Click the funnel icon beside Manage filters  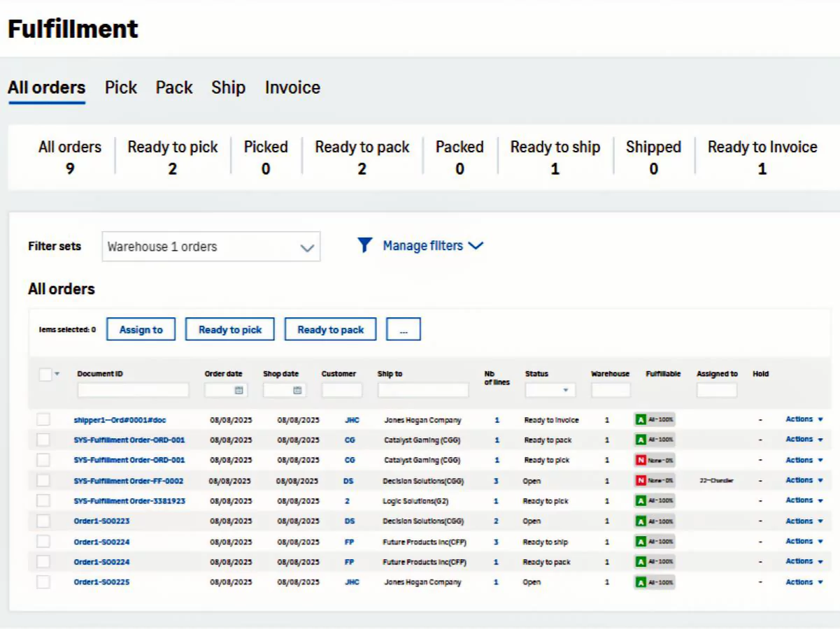pyautogui.click(x=364, y=245)
